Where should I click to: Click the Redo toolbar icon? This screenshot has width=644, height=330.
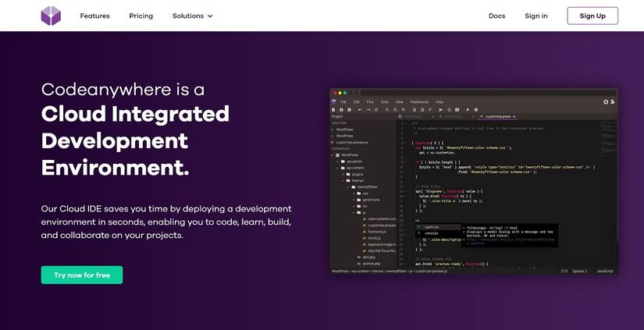[368, 109]
